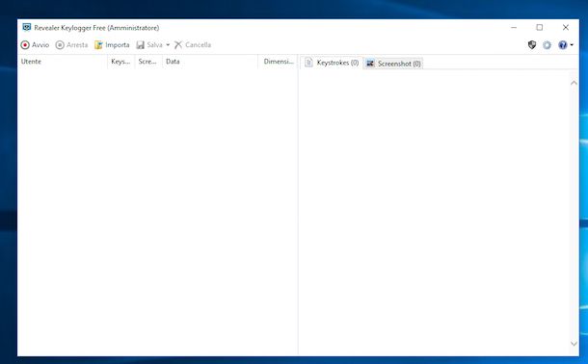This screenshot has height=364, width=588.
Task: Click the scrollbar down arrow
Action: (574, 344)
